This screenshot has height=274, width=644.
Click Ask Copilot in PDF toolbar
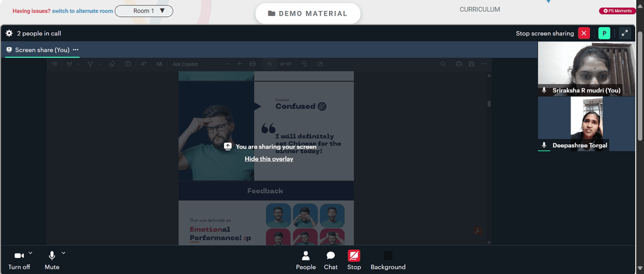tap(185, 64)
